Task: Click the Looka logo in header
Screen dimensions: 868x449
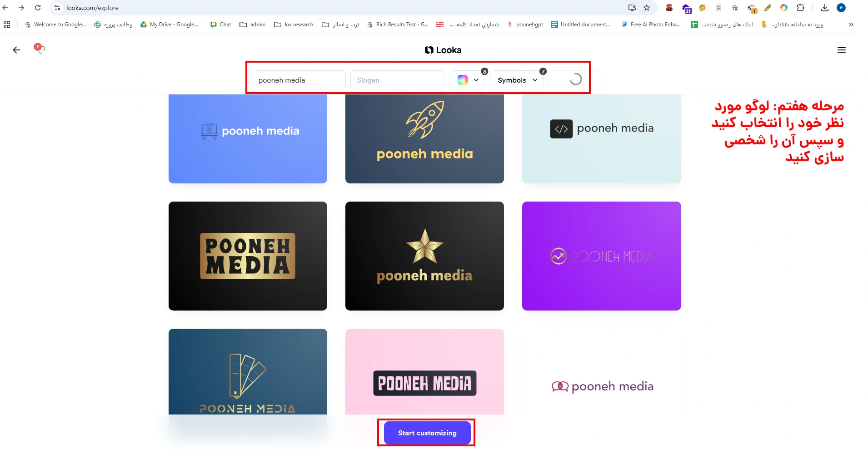Action: click(443, 50)
